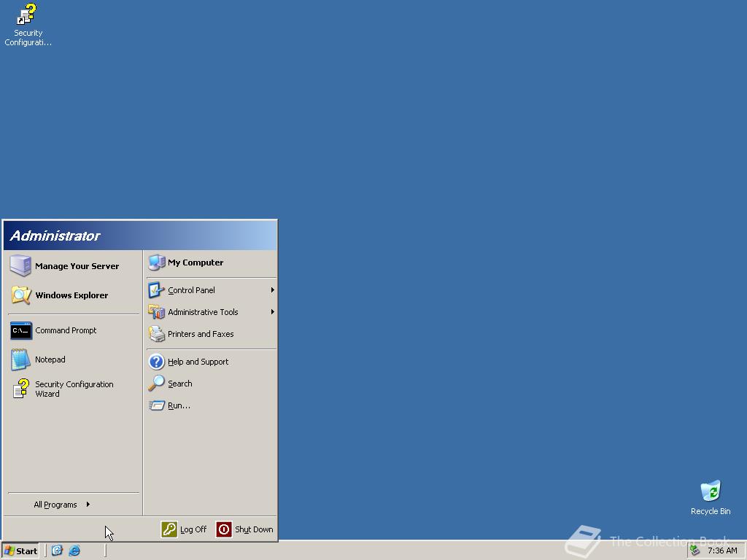Click the Administrative Tools icon
Image resolution: width=747 pixels, height=560 pixels.
(x=156, y=312)
